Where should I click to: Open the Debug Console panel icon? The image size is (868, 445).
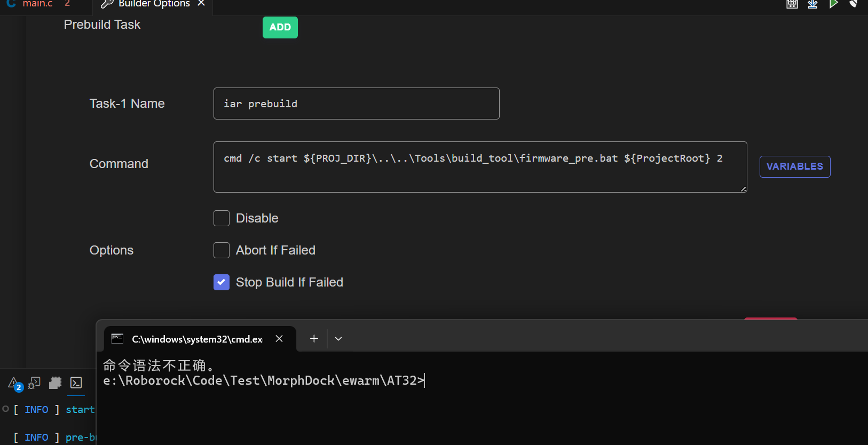pyautogui.click(x=35, y=383)
